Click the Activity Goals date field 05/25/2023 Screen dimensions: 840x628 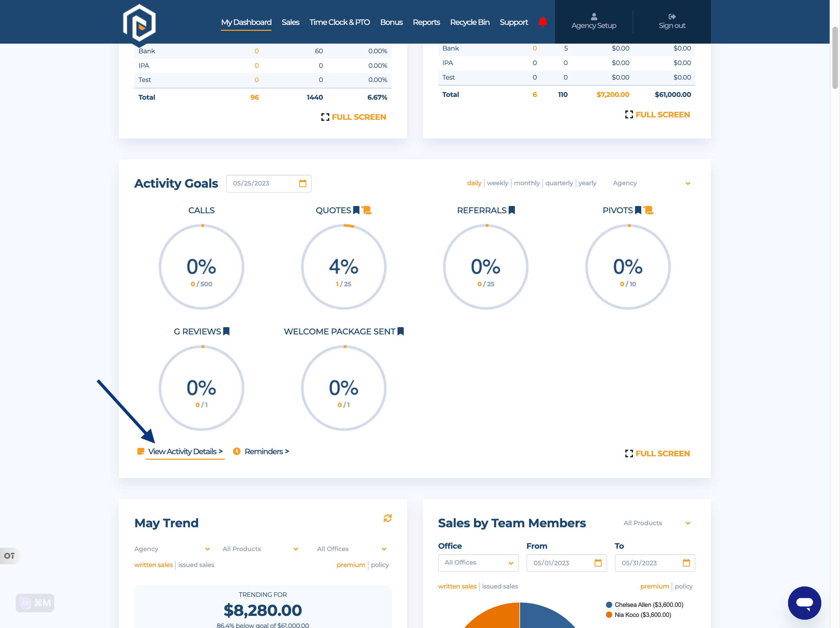[268, 183]
